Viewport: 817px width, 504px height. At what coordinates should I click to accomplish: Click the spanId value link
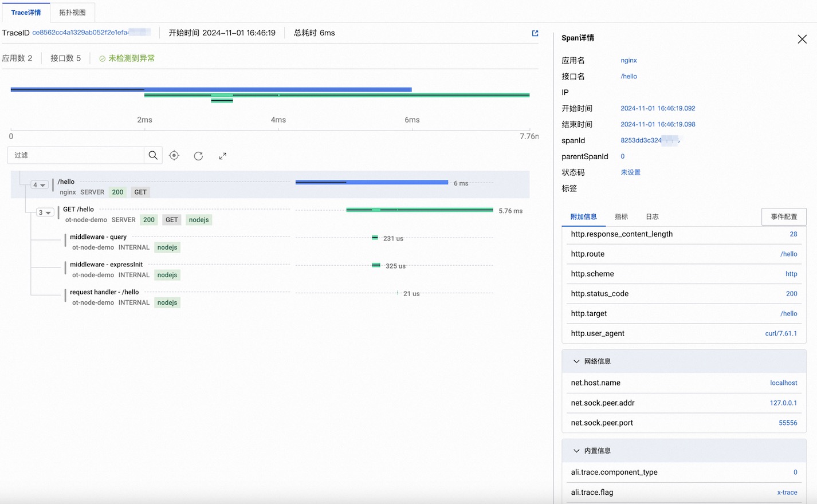pyautogui.click(x=650, y=140)
